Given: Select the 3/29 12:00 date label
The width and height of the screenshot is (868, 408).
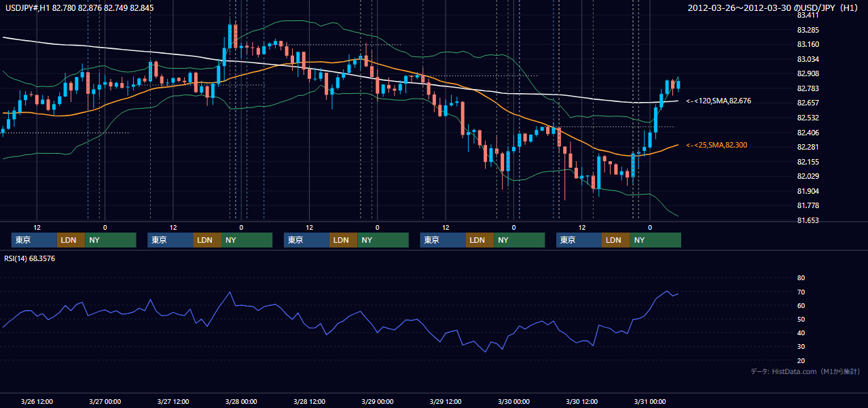Looking at the screenshot, I should click(x=446, y=401).
